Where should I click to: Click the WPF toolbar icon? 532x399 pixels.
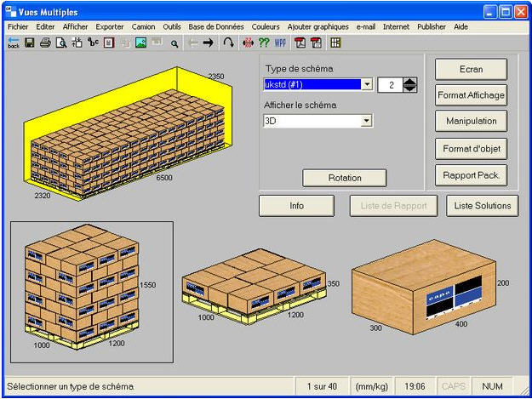click(x=280, y=43)
